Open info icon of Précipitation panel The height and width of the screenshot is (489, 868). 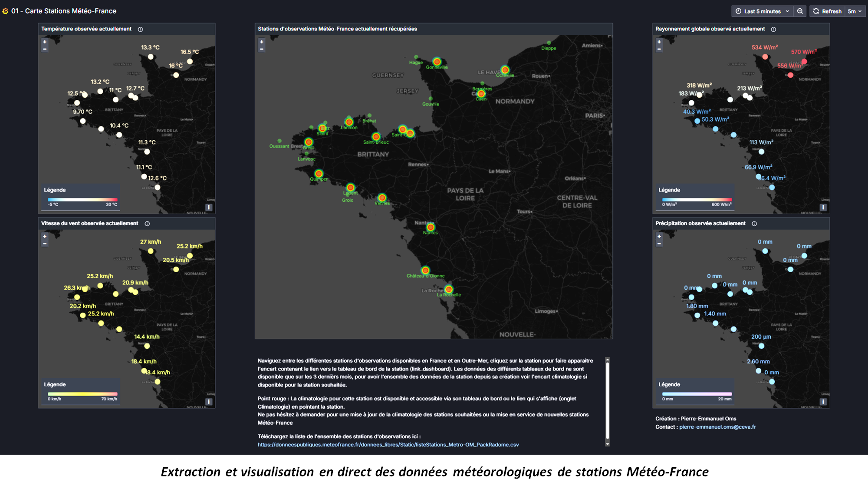tap(754, 224)
